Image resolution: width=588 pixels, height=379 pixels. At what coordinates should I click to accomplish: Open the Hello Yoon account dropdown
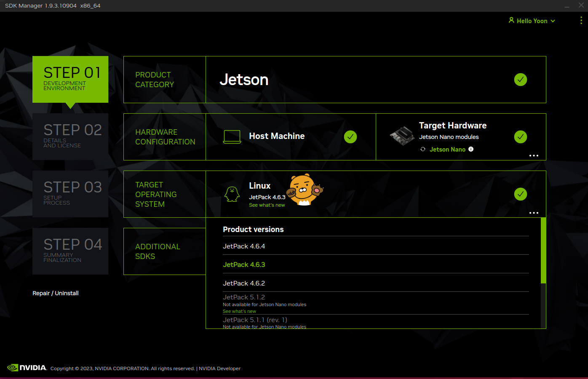click(x=532, y=21)
